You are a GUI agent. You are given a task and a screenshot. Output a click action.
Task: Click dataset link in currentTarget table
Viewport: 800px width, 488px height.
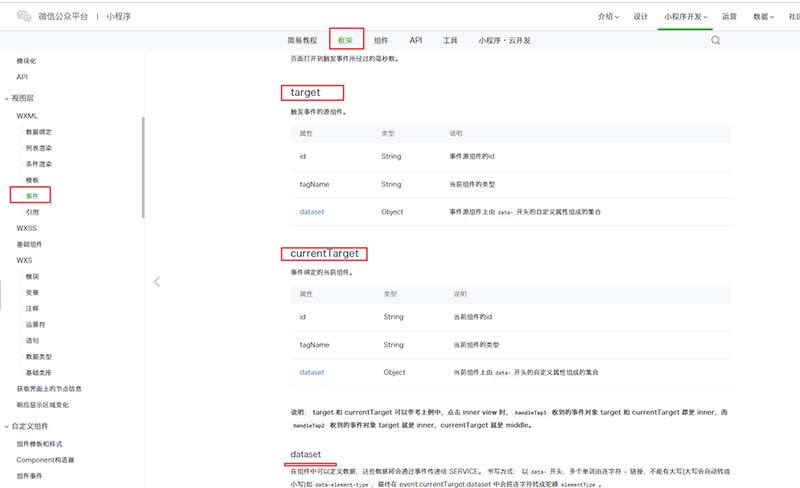pos(311,372)
